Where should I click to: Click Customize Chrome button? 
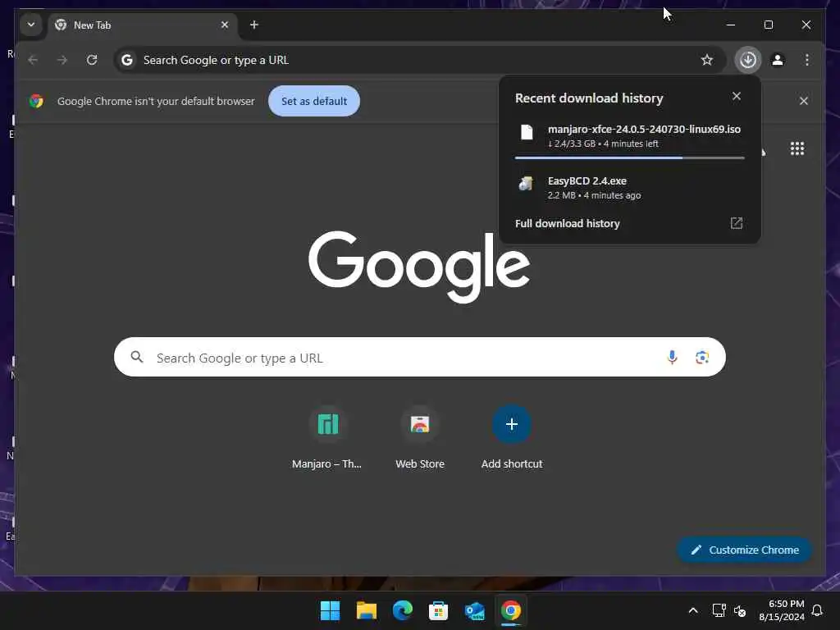click(x=744, y=550)
